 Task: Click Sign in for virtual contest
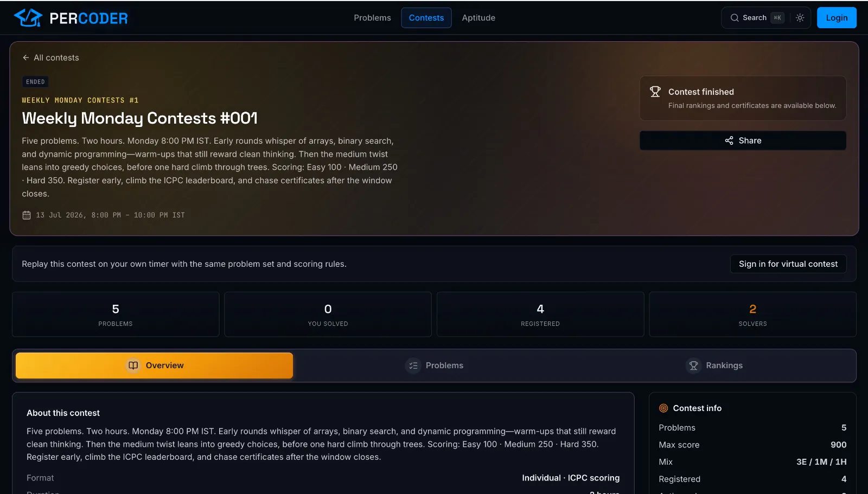[x=788, y=264]
